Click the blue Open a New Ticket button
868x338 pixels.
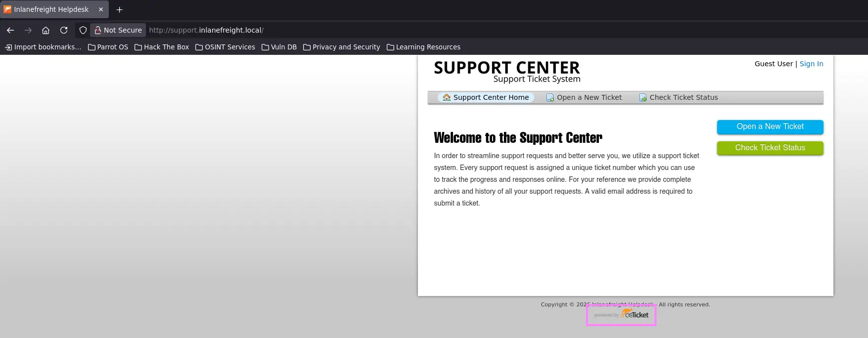click(x=770, y=127)
